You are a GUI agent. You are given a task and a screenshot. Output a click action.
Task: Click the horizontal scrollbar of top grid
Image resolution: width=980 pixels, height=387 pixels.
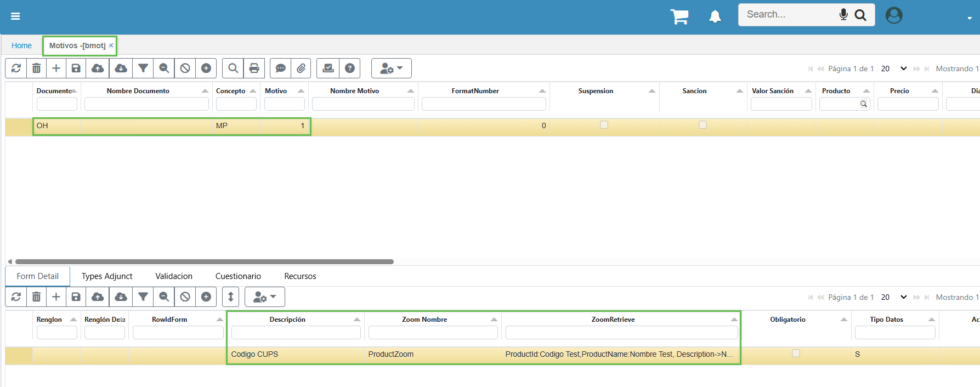(204, 261)
